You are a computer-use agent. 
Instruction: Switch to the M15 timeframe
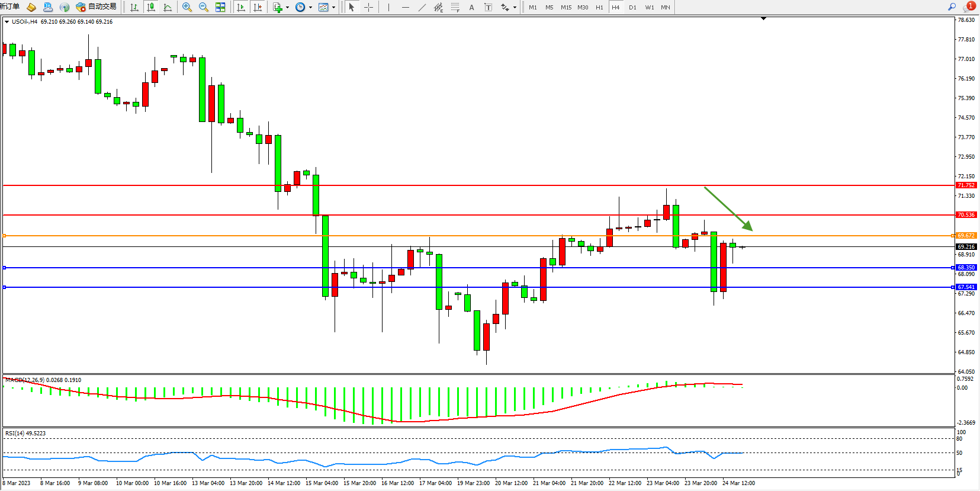tap(566, 7)
